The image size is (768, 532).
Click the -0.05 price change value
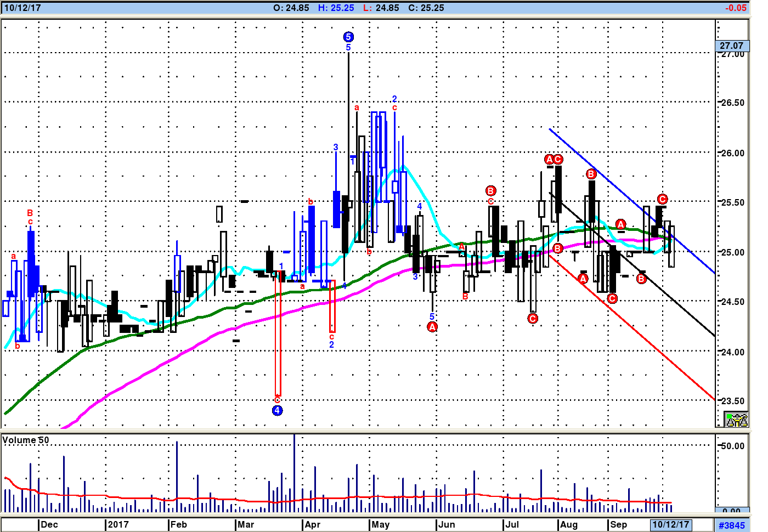point(735,8)
